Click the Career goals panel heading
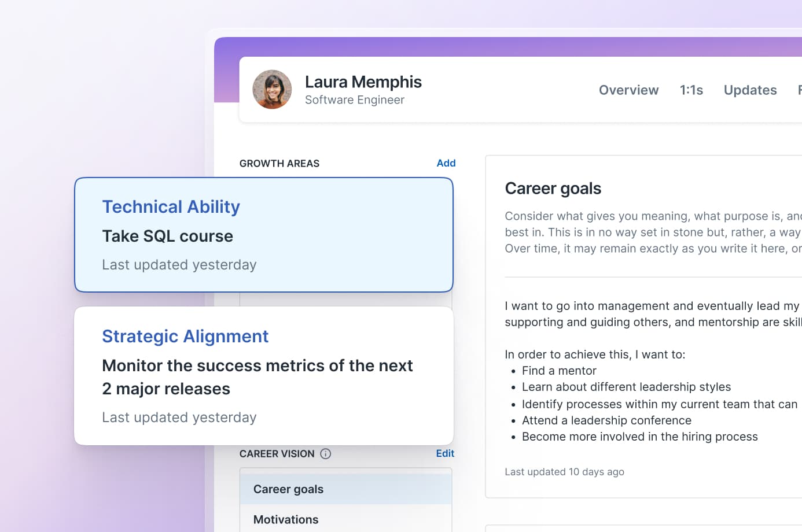 [553, 188]
